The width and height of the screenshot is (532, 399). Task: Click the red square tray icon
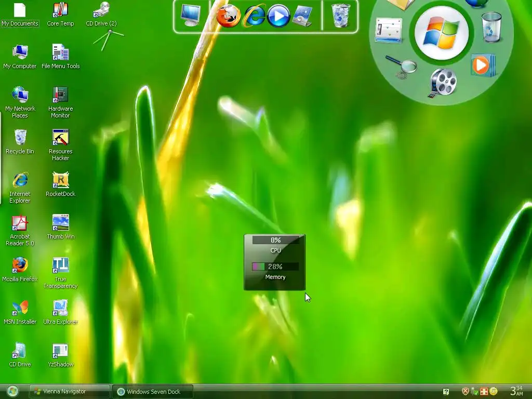484,392
